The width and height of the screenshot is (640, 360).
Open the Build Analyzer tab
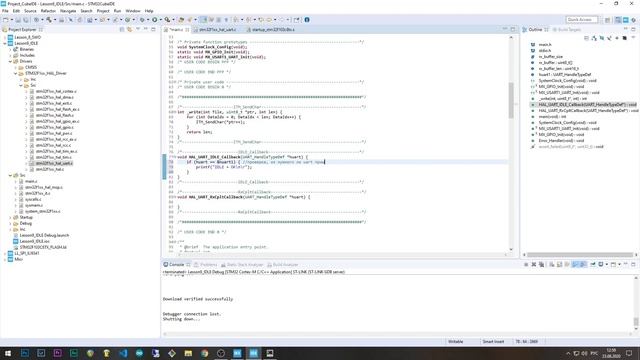[282, 264]
